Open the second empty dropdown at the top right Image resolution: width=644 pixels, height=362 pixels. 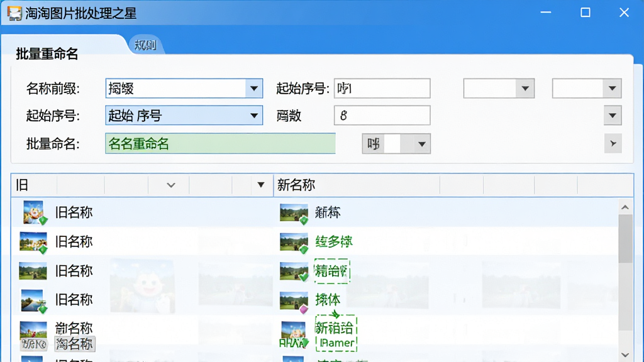coord(587,88)
